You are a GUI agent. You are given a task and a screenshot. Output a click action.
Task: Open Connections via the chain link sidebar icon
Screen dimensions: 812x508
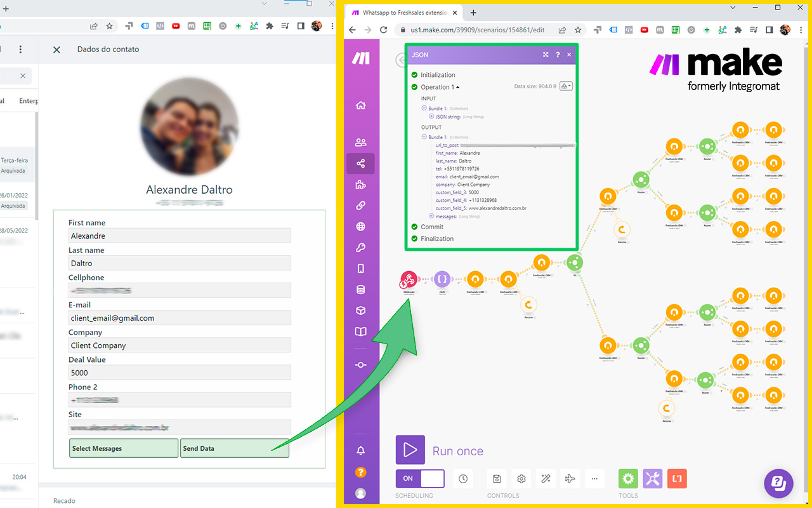pyautogui.click(x=361, y=205)
